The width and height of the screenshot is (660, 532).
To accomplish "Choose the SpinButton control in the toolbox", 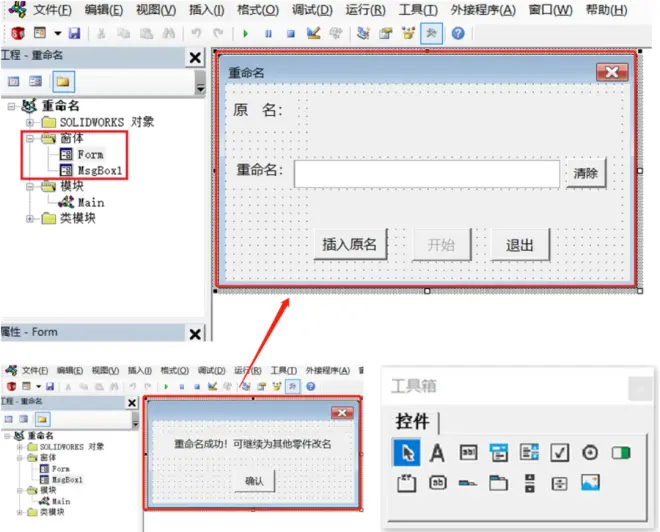I will point(559,484).
